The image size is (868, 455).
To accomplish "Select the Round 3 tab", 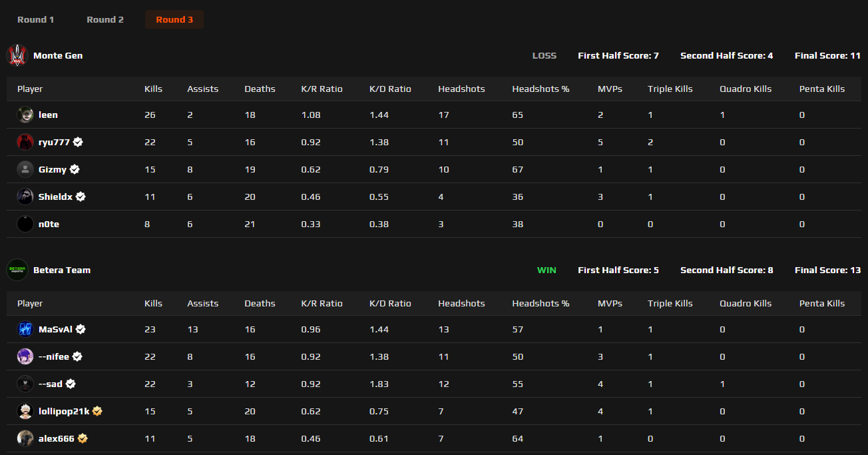I will click(x=174, y=19).
